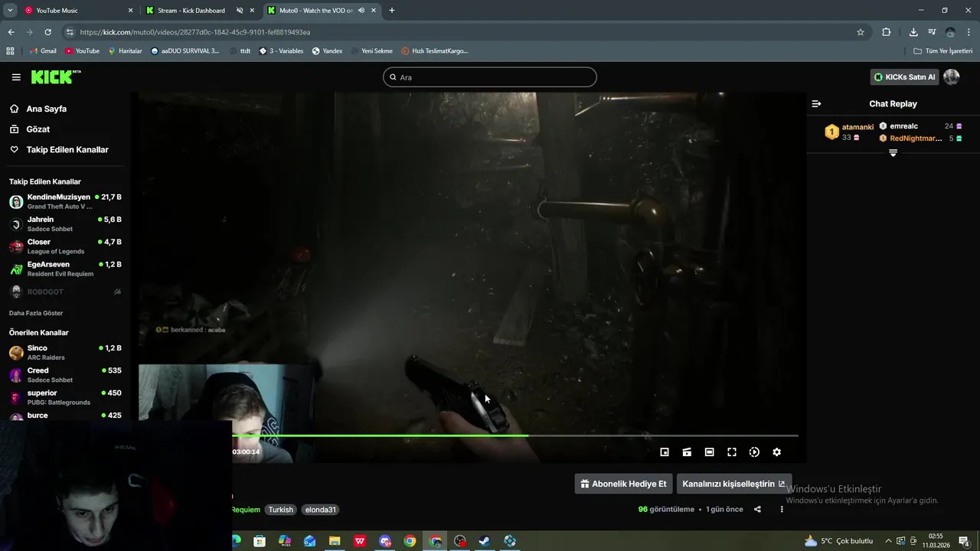Click the cast/clip icon in player controls

(x=687, y=452)
